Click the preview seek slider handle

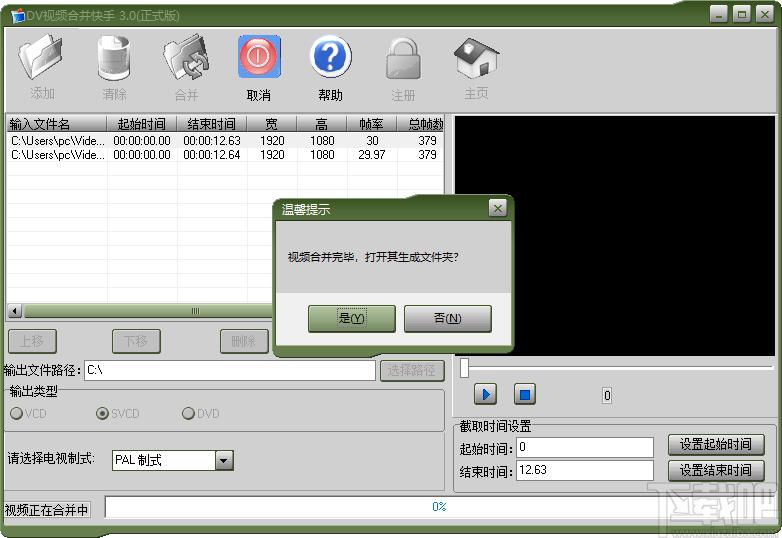(x=464, y=367)
